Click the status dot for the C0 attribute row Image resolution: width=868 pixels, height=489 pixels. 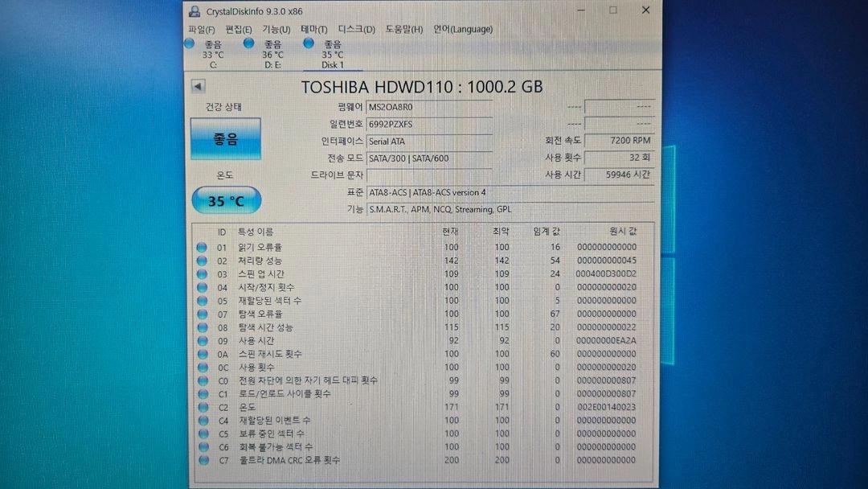[x=203, y=380]
